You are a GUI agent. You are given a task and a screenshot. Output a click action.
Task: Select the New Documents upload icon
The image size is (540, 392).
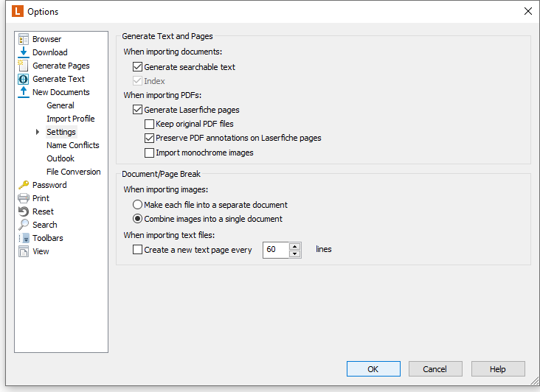24,92
